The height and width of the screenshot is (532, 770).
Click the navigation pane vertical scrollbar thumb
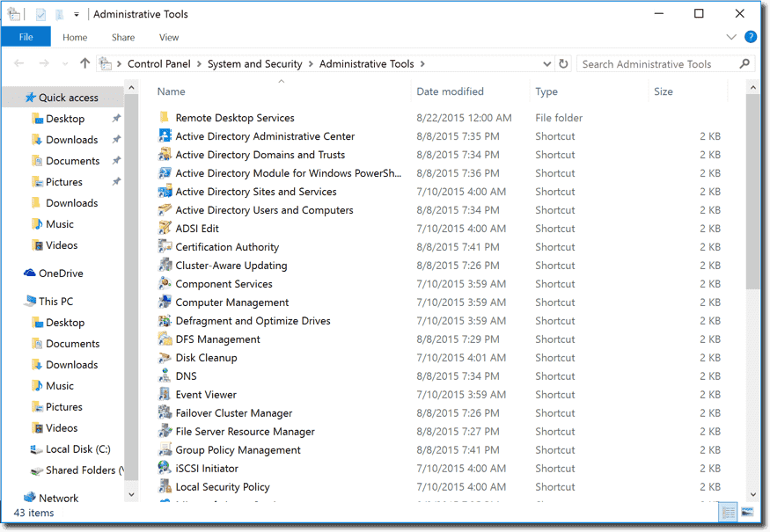point(131,287)
